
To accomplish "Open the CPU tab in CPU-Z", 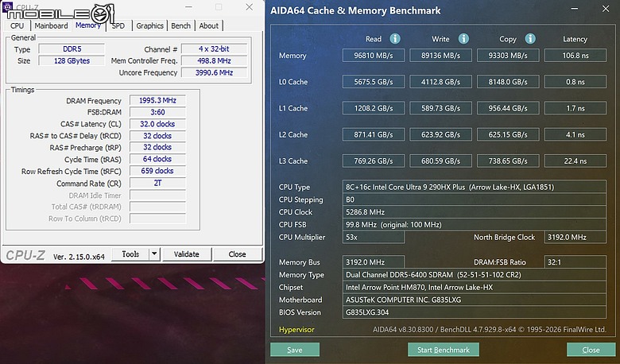I will [x=17, y=25].
